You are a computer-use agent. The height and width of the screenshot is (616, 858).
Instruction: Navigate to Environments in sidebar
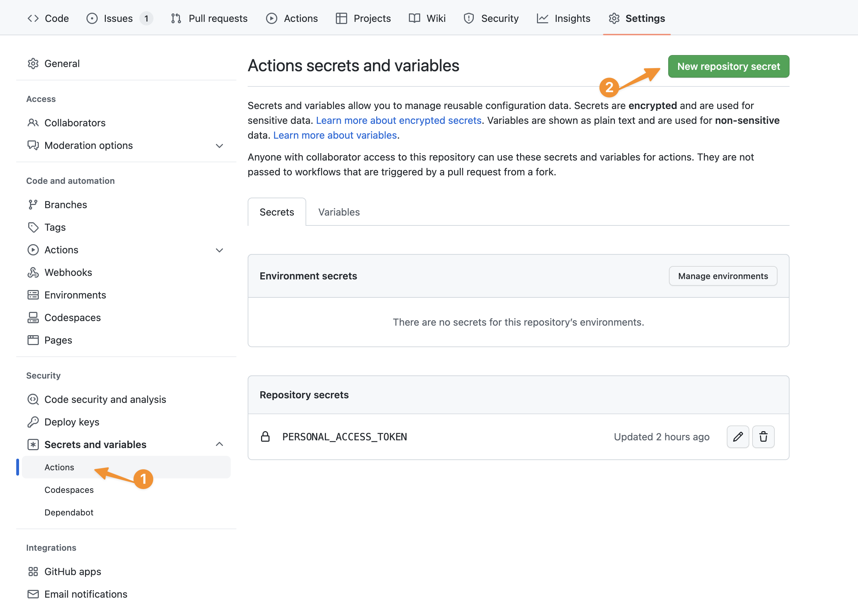74,294
